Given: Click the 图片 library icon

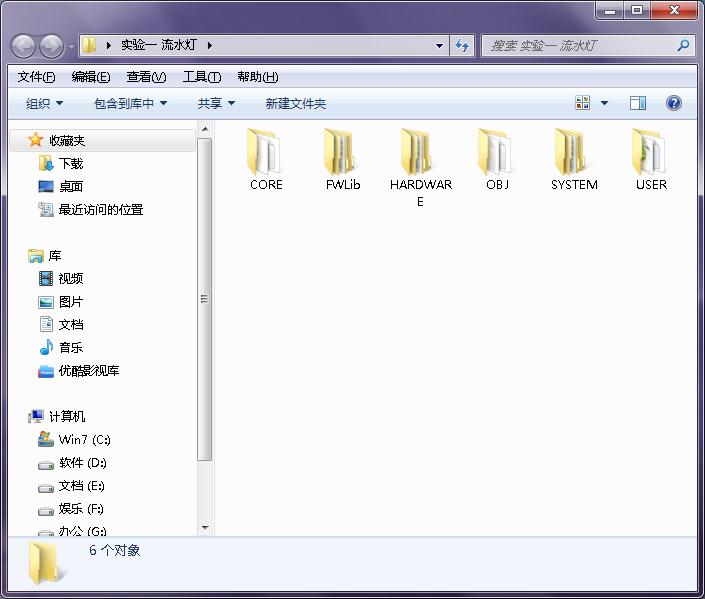Looking at the screenshot, I should tap(46, 302).
